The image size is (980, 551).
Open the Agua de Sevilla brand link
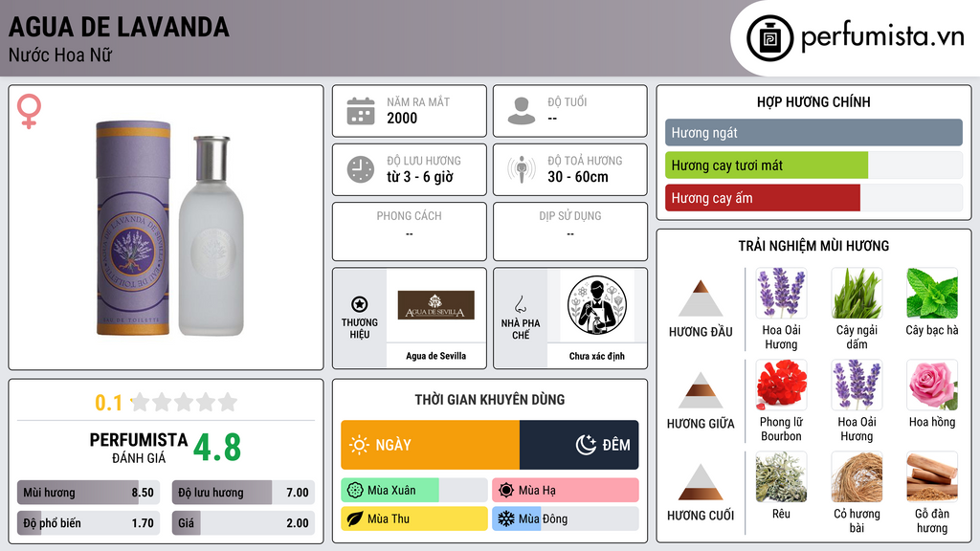coord(435,356)
